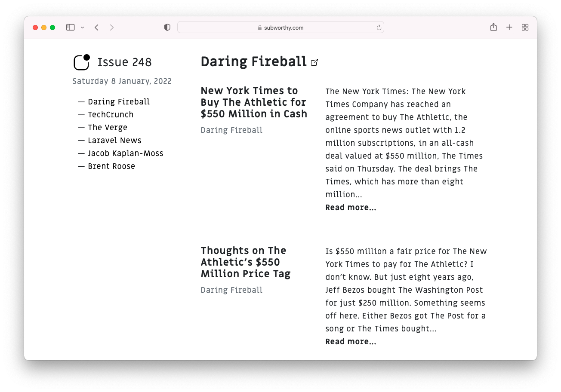Go back to the previous page

tap(97, 28)
